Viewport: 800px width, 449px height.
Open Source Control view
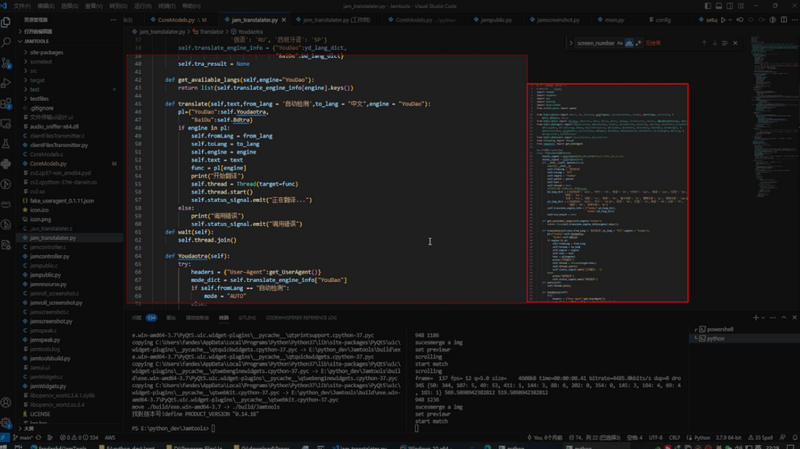6,64
